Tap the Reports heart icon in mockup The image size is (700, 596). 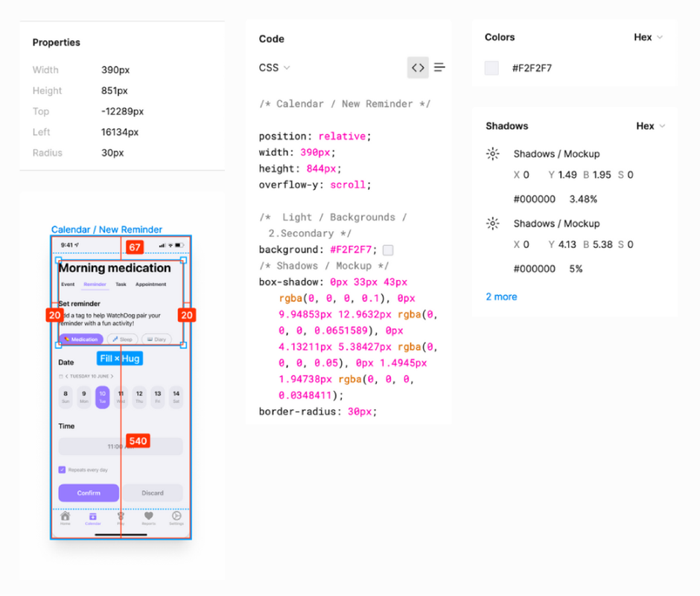coord(149,517)
